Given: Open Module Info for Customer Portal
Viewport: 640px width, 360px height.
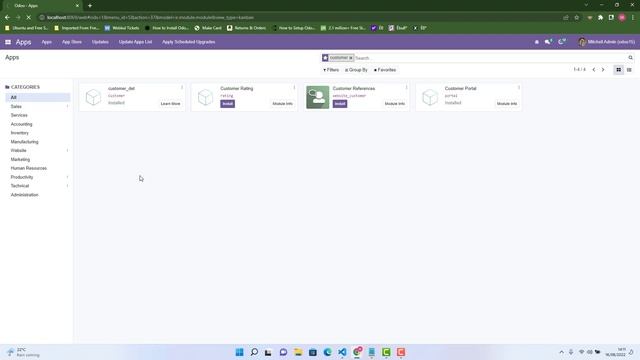Looking at the screenshot, I should pos(507,104).
